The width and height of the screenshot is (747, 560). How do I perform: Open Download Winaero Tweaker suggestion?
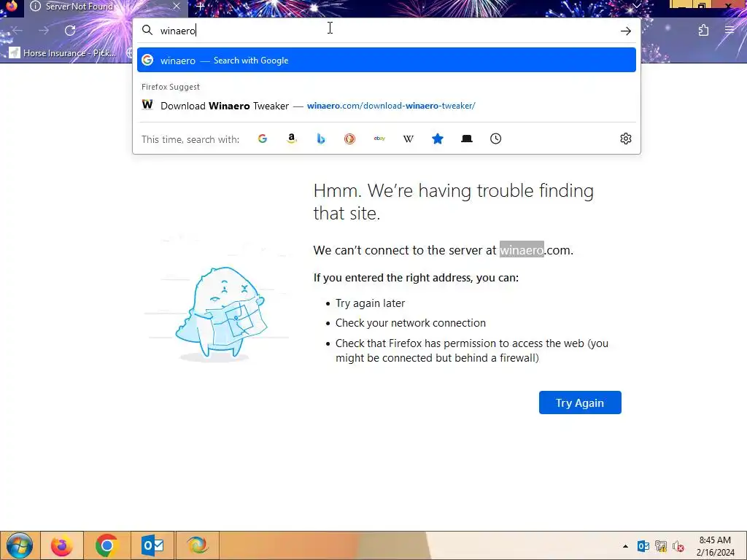point(387,106)
